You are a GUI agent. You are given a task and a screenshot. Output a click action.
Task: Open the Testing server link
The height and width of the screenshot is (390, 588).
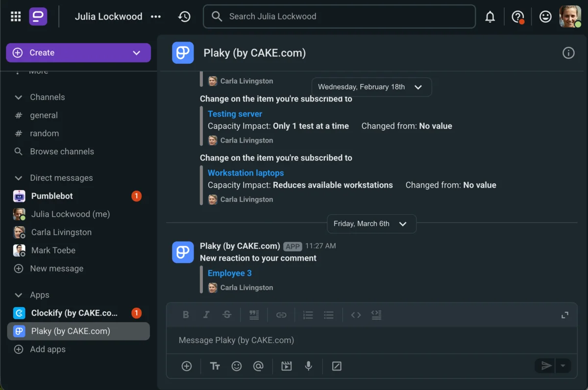click(x=235, y=114)
